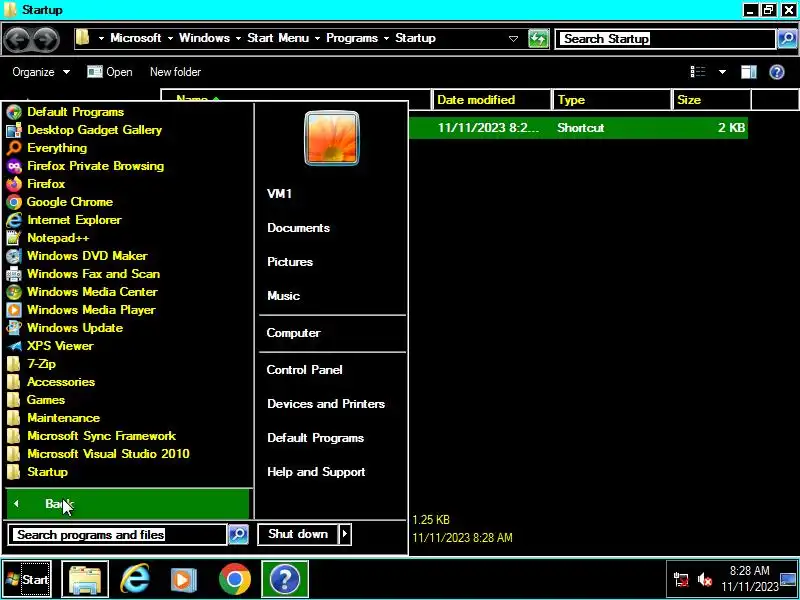Sort by the Date modified column
The height and width of the screenshot is (600, 800).
coord(492,100)
